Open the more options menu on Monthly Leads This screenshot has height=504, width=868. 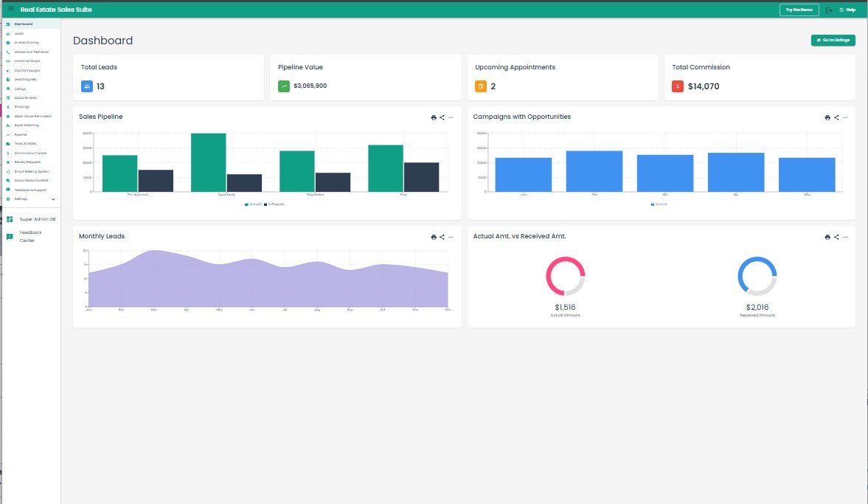pyautogui.click(x=450, y=237)
